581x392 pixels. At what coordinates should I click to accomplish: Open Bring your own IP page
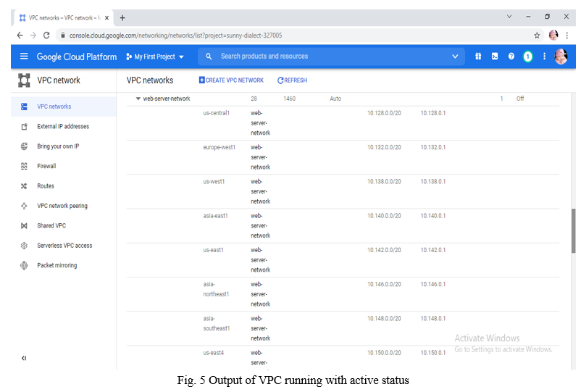coord(58,146)
